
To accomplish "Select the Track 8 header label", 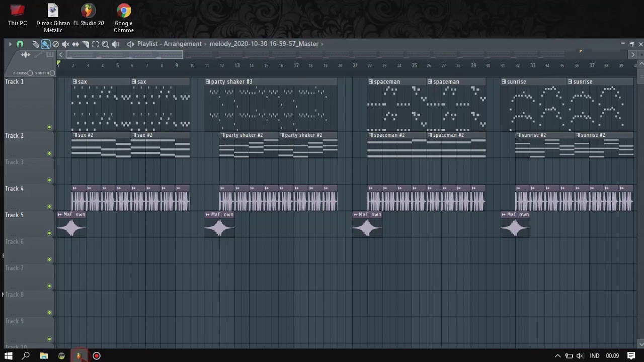I will pyautogui.click(x=14, y=295).
